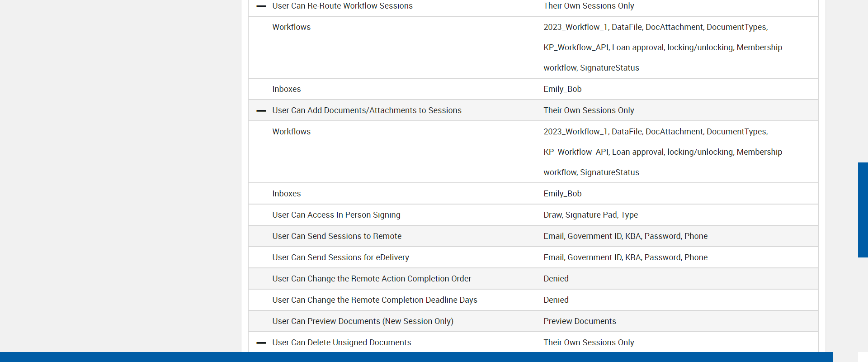Click Change the Remote Completion Deadline Days label
The image size is (868, 362).
click(374, 300)
